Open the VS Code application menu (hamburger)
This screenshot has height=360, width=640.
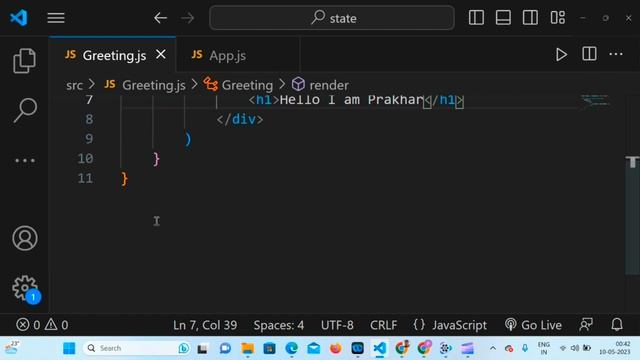56,18
